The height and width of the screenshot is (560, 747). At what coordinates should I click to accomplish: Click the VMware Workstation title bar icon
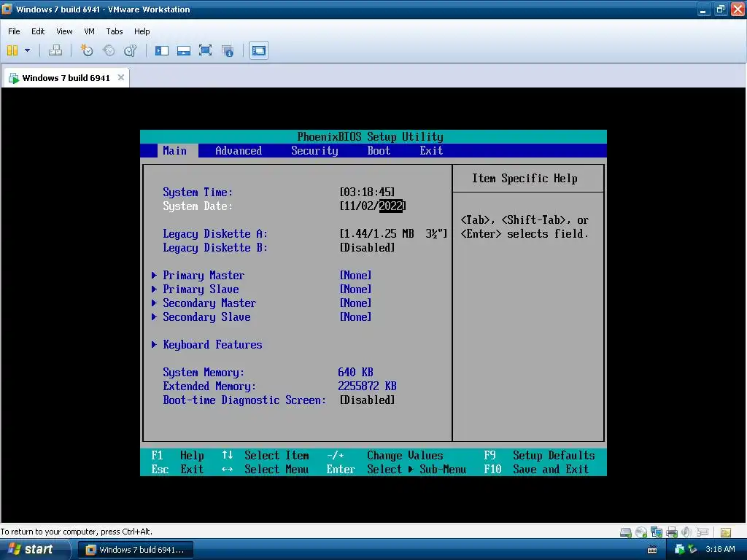(7, 9)
